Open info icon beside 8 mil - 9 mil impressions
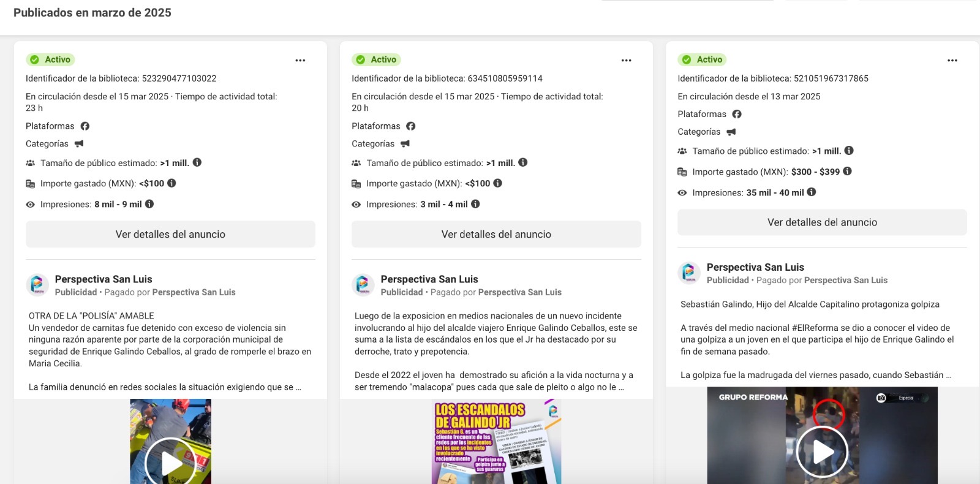The image size is (980, 484). 149,204
